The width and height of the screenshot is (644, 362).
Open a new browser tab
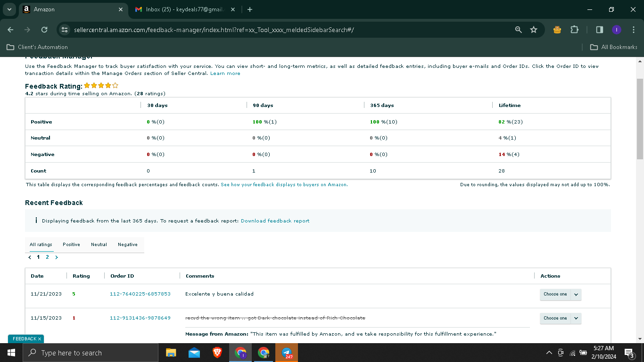[250, 9]
